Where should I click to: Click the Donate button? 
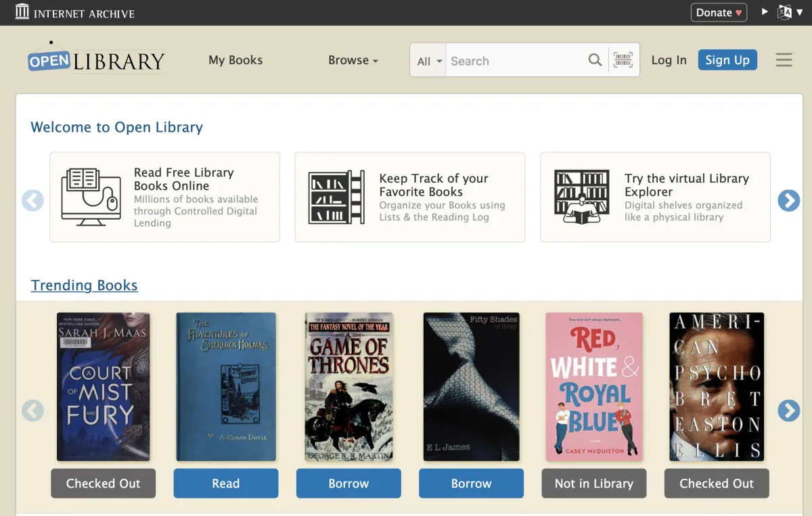pos(719,12)
